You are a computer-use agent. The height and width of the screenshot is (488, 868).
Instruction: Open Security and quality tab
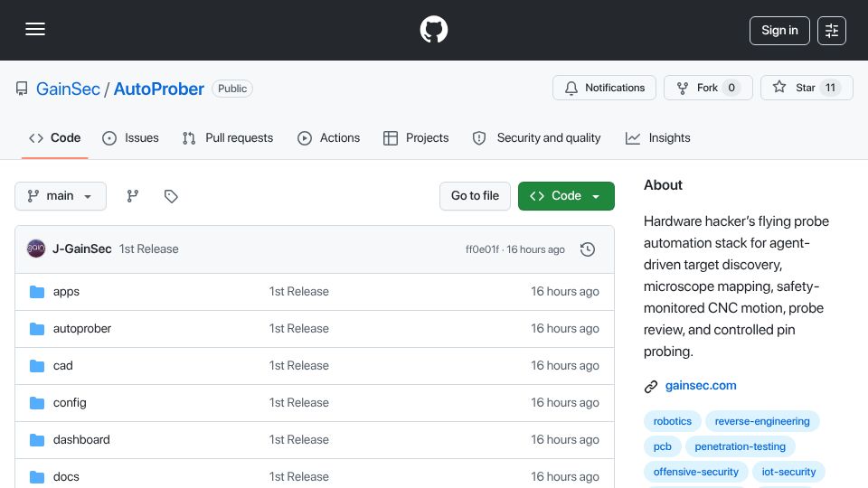536,137
